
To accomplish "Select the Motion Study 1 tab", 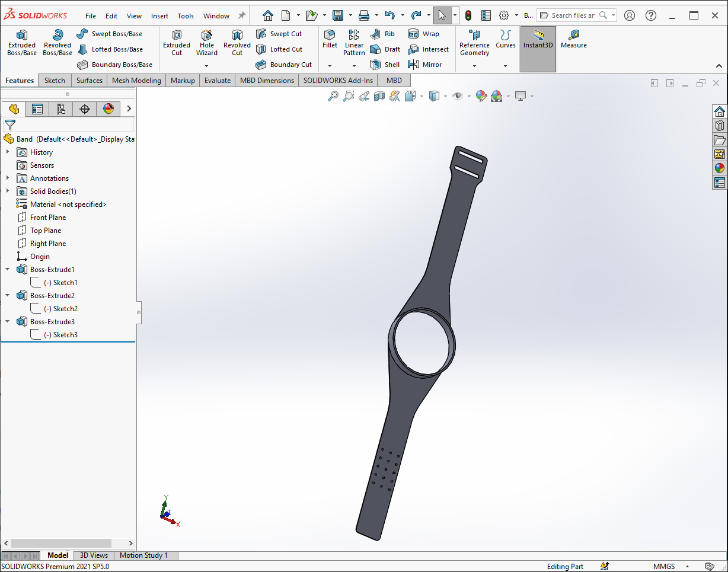I will 143,555.
